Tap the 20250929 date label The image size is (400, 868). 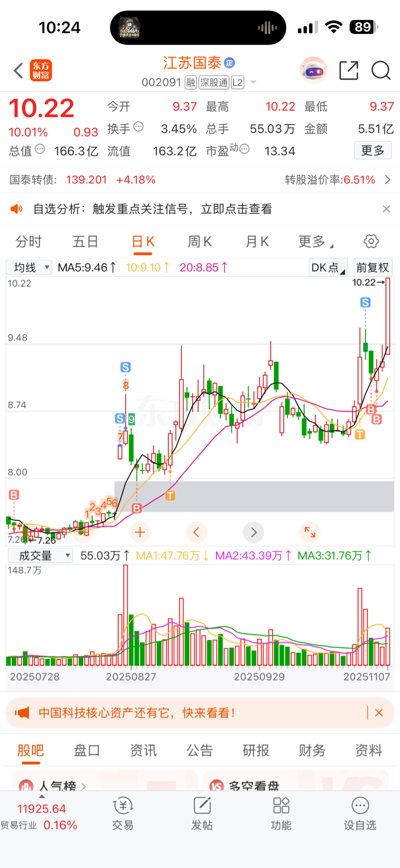(x=259, y=677)
